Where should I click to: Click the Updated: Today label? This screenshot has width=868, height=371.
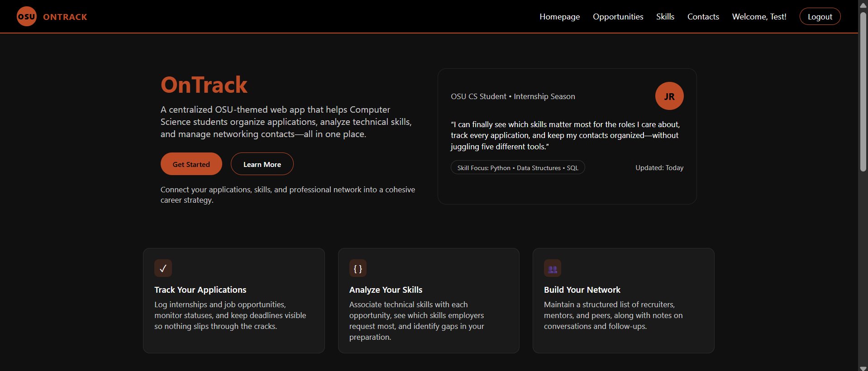coord(659,167)
